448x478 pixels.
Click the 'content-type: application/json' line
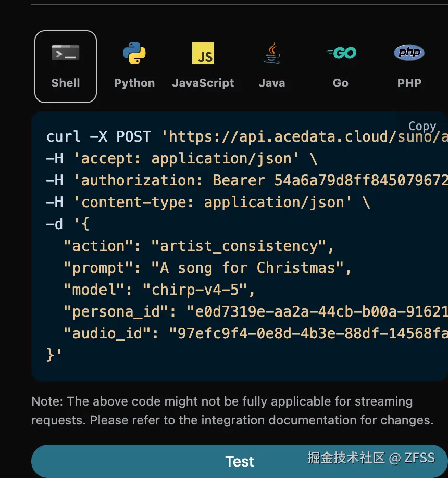[x=208, y=203]
